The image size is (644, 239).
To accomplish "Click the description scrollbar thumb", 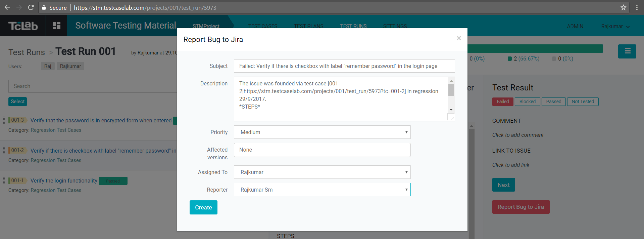I will 451,90.
